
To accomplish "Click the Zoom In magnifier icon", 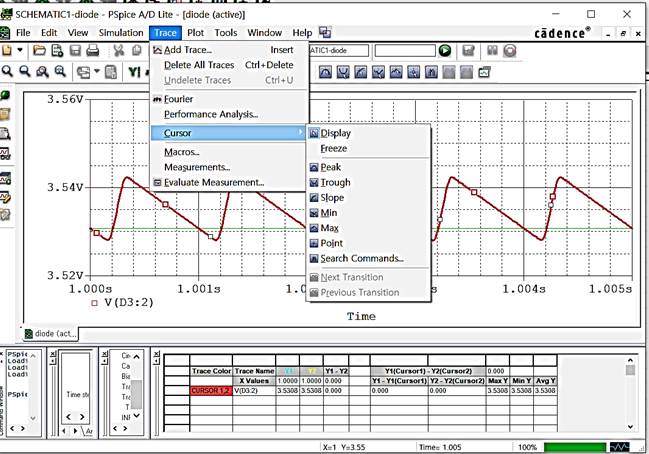I will pyautogui.click(x=7, y=71).
